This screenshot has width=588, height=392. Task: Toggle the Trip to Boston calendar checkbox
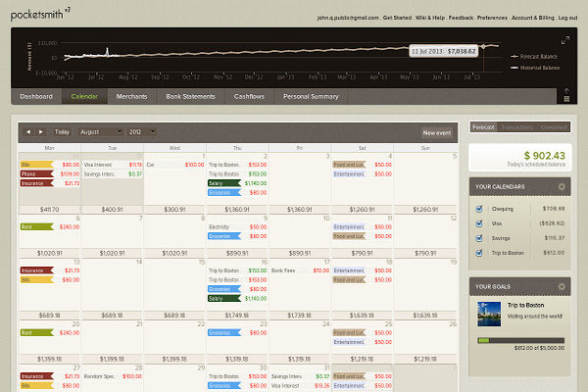pyautogui.click(x=478, y=253)
